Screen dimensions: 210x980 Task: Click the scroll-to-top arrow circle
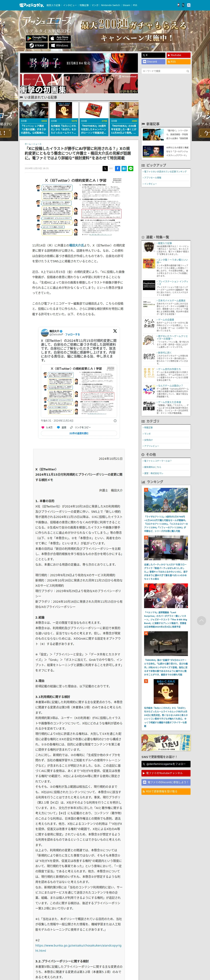[x=201, y=621]
